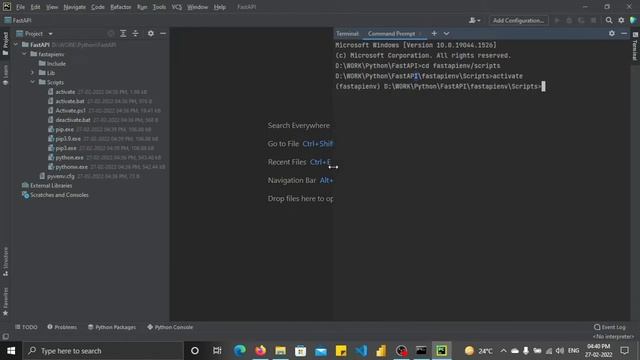640x360 pixels.
Task: Open terminal tab options dropdown arrow
Action: [447, 33]
